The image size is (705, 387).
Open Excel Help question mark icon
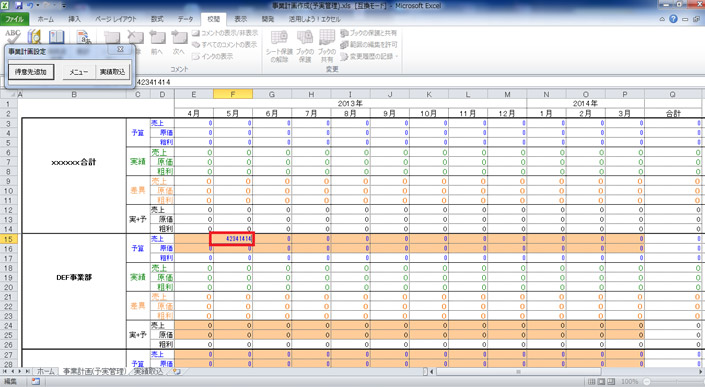pyautogui.click(x=673, y=19)
